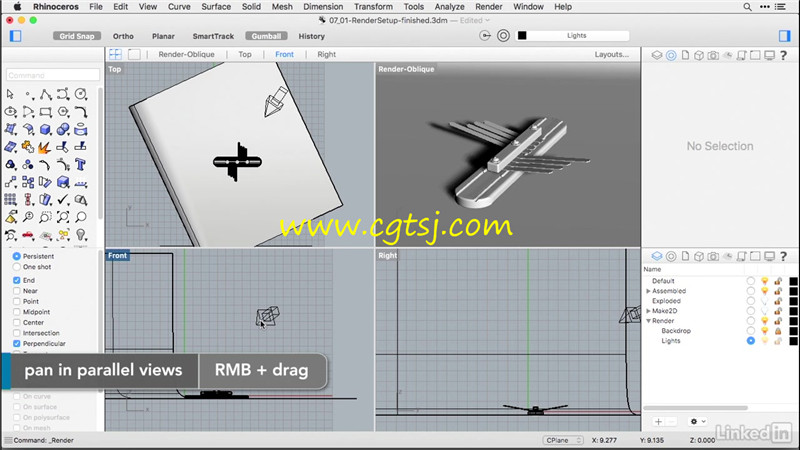Pick the Rectangle tool

coord(45,112)
